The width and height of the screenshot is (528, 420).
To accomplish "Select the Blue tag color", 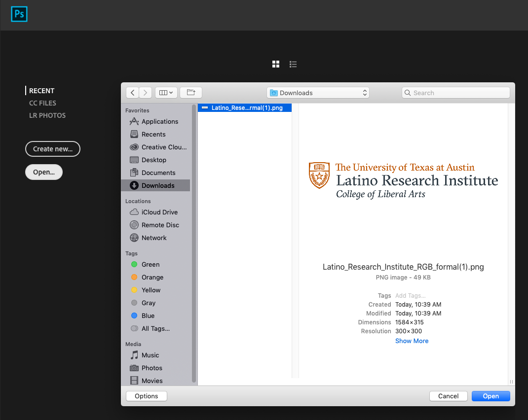I will point(134,315).
